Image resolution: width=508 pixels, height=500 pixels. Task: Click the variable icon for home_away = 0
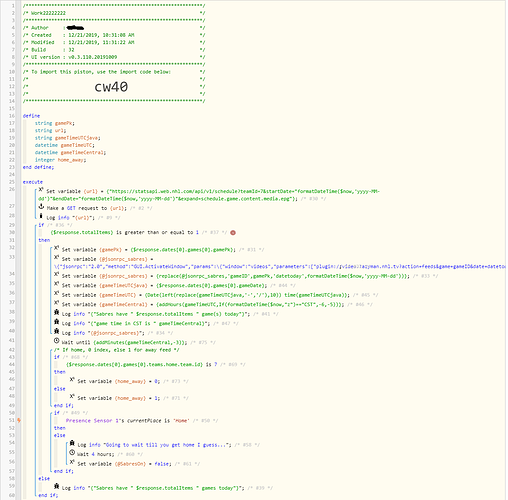[72, 380]
